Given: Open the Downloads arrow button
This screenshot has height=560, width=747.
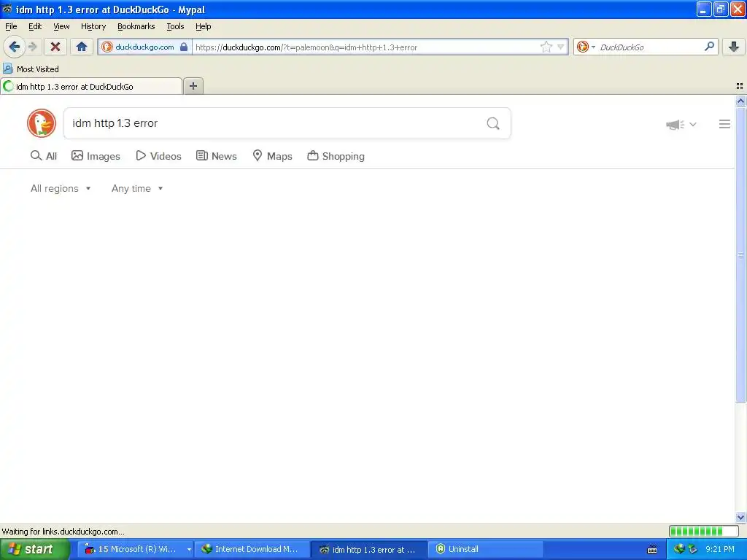Looking at the screenshot, I should (734, 47).
